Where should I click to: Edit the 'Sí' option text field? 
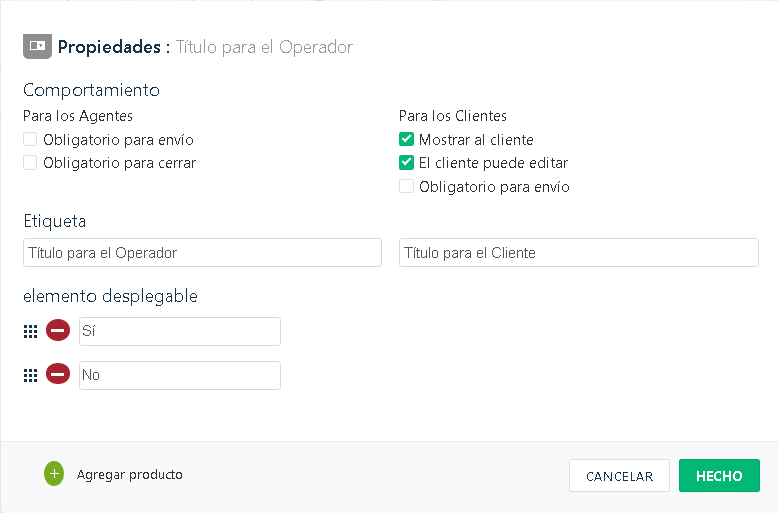point(180,331)
